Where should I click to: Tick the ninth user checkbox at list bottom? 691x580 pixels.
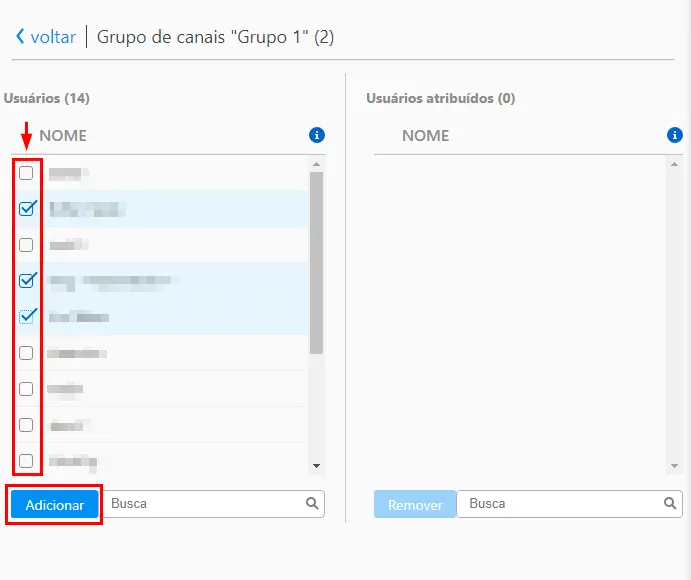tap(26, 461)
